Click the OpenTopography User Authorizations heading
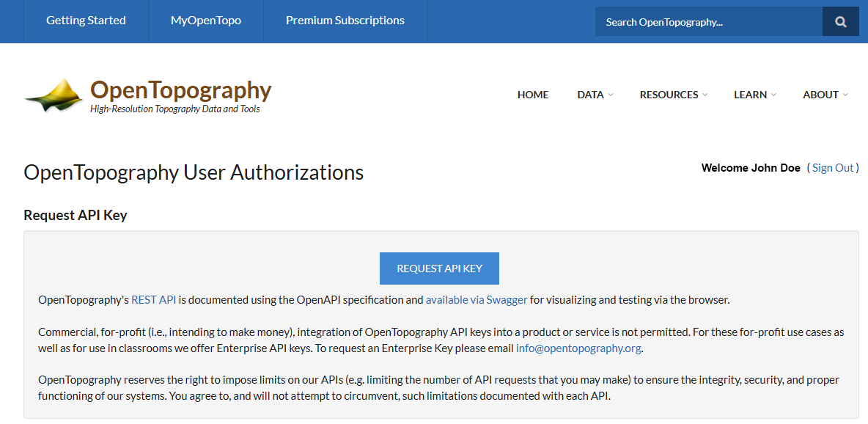This screenshot has height=424, width=868. [194, 173]
